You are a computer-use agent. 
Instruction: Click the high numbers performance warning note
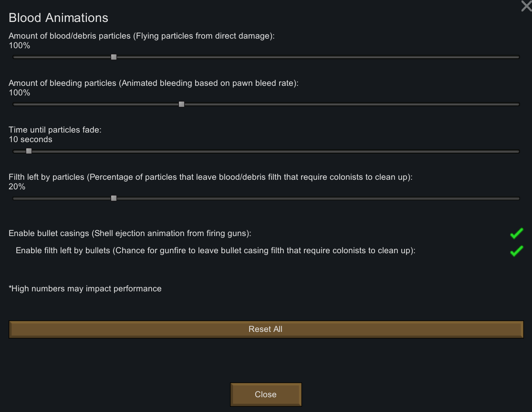pyautogui.click(x=85, y=288)
